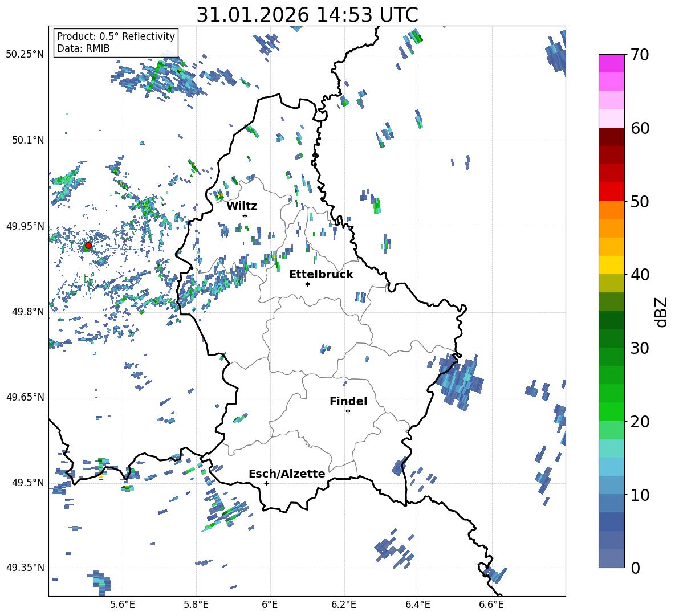
Task: Click the timestamp title 31.01.2026 14:53 UTC
Action: (307, 15)
